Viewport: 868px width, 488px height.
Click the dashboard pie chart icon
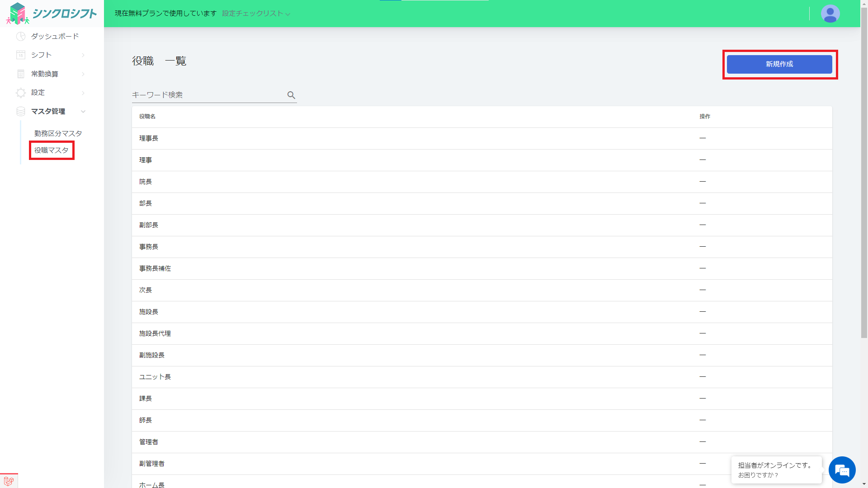coord(21,36)
